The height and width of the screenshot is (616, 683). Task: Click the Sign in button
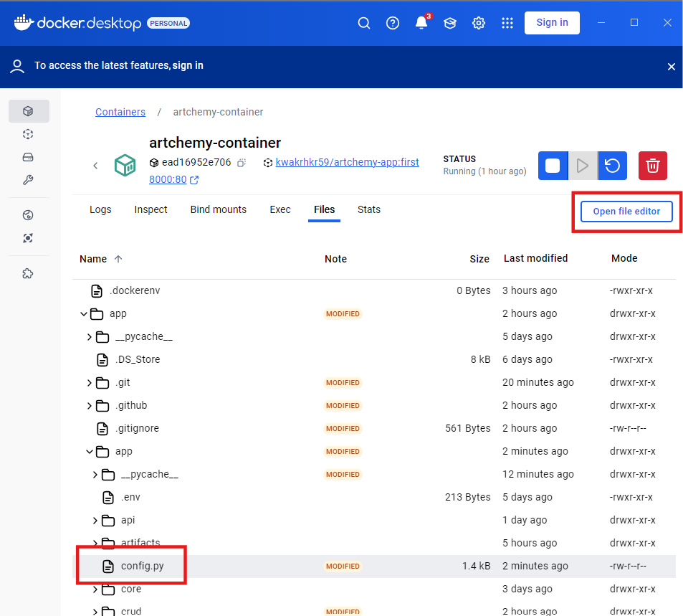[x=552, y=23]
